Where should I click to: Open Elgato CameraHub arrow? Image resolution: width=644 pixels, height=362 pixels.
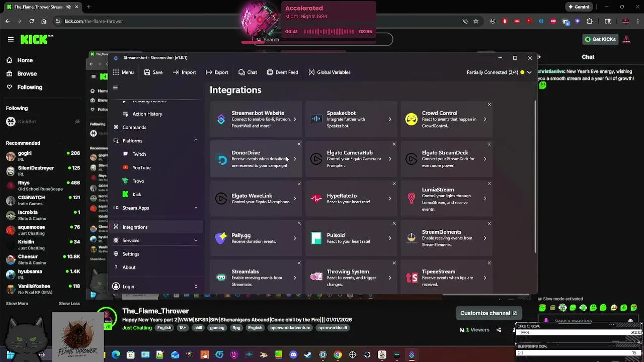pos(389,159)
